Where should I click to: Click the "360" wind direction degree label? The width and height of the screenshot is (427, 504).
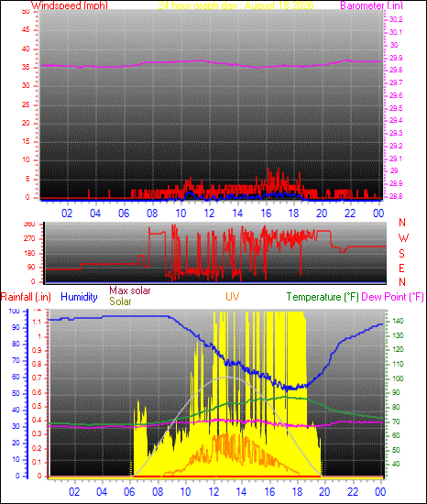coord(29,225)
